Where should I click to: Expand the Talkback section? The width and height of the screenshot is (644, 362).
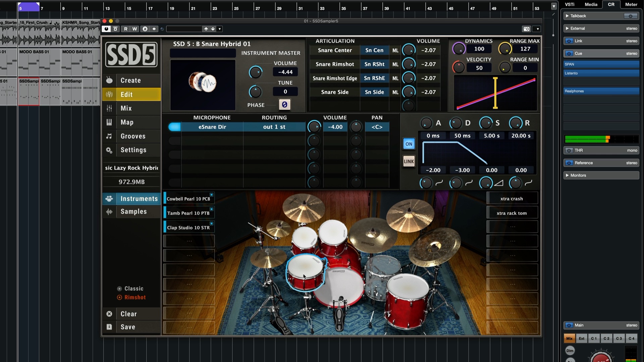click(x=567, y=16)
